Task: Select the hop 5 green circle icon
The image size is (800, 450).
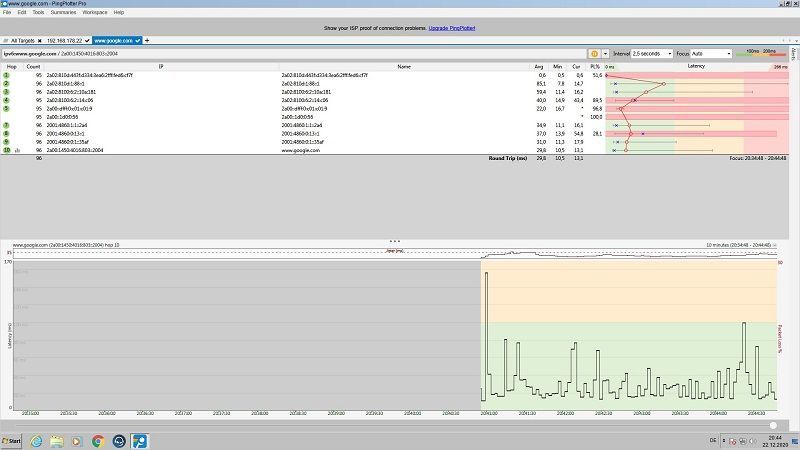Action: [6, 109]
